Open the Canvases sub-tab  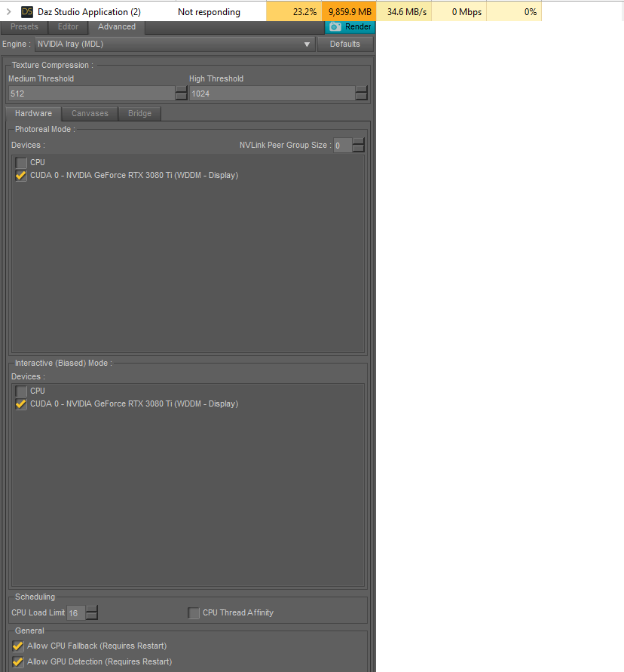[x=90, y=114]
